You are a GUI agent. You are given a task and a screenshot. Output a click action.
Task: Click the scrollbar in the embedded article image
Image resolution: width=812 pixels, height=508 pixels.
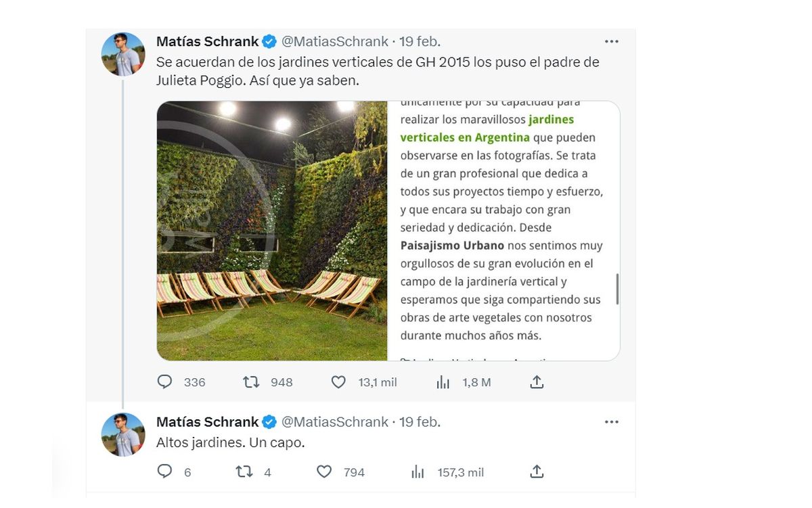[x=617, y=289]
